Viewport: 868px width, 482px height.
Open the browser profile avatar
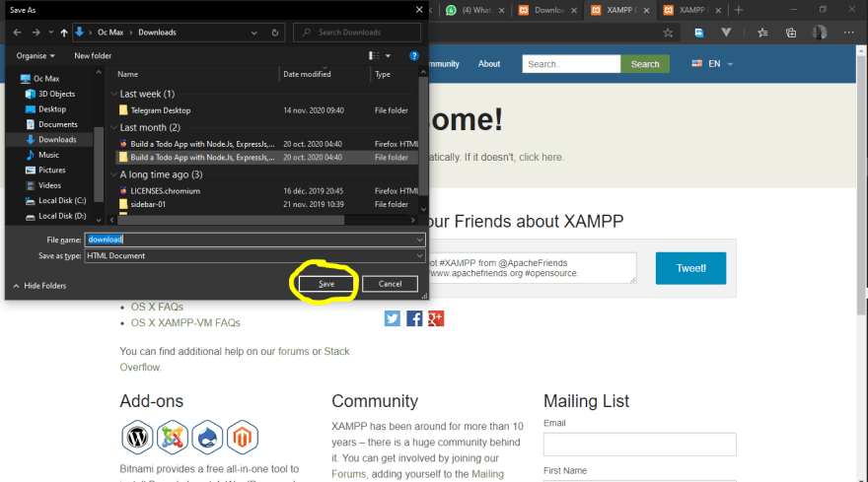point(820,33)
